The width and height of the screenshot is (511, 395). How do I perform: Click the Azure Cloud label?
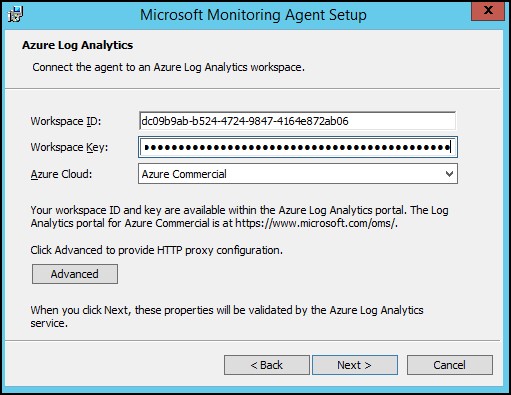click(x=61, y=174)
